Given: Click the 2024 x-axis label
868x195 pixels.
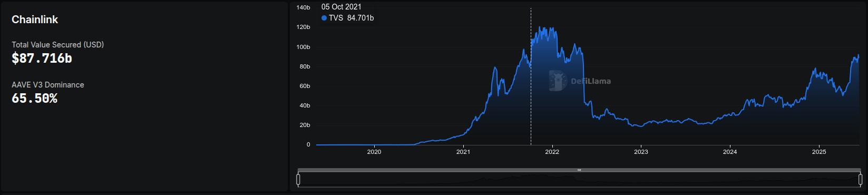Looking at the screenshot, I should click(x=730, y=152).
